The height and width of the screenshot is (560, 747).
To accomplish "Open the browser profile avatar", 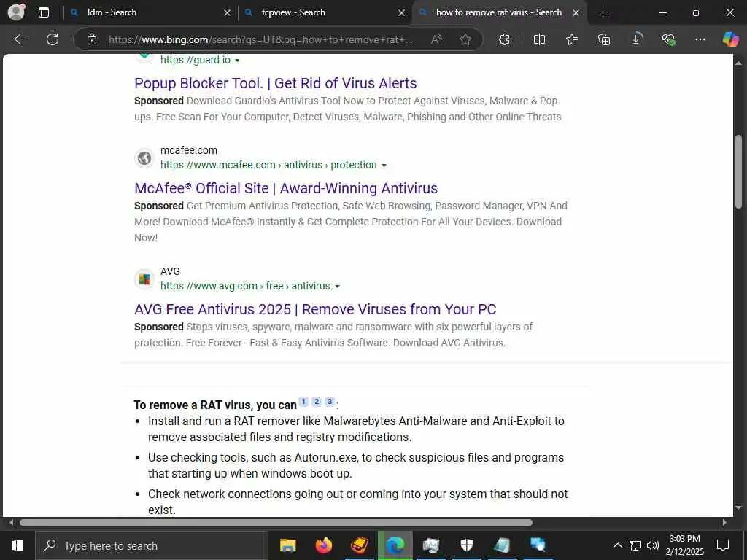I will coord(16,12).
